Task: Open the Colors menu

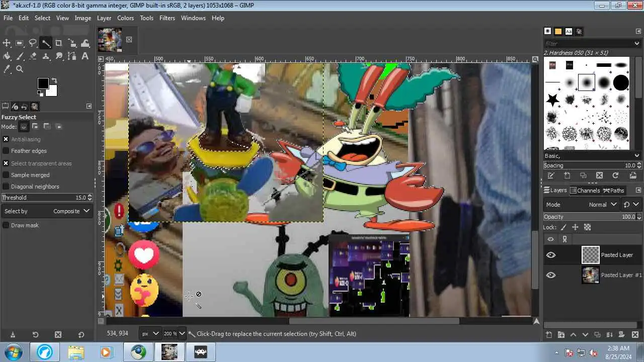Action: [x=125, y=18]
